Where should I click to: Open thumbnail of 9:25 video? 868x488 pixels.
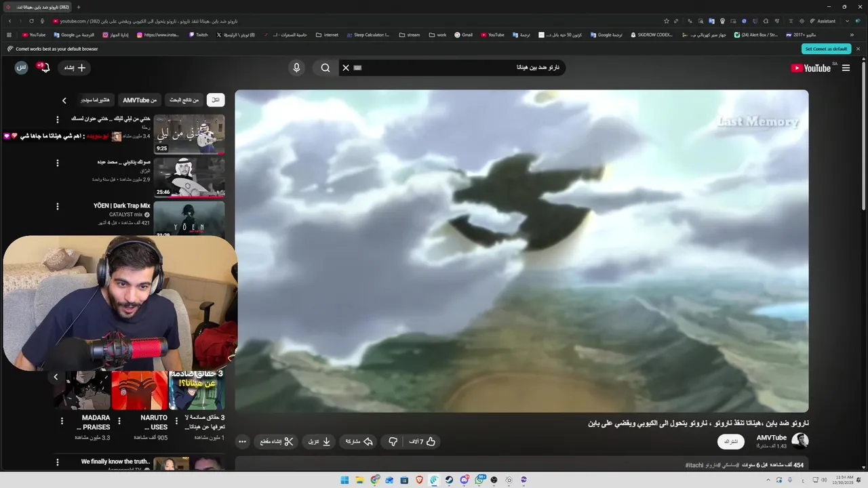point(189,134)
